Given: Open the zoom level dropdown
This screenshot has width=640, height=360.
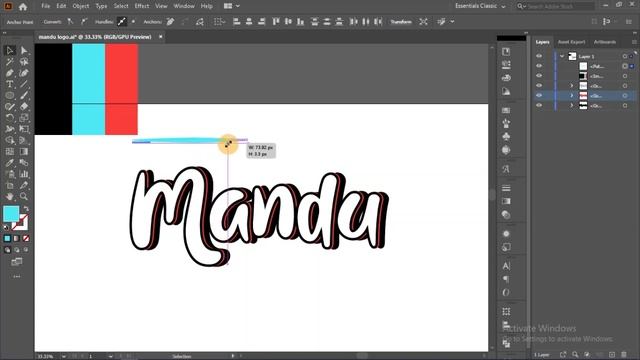Looking at the screenshot, I should point(64,356).
